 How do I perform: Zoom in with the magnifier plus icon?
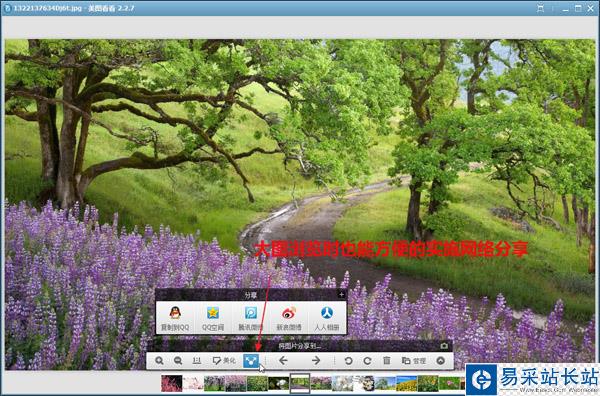coord(159,360)
